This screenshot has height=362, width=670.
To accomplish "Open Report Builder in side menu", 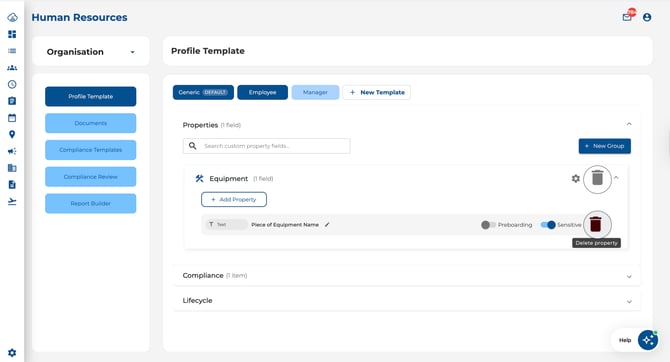I will tap(91, 203).
